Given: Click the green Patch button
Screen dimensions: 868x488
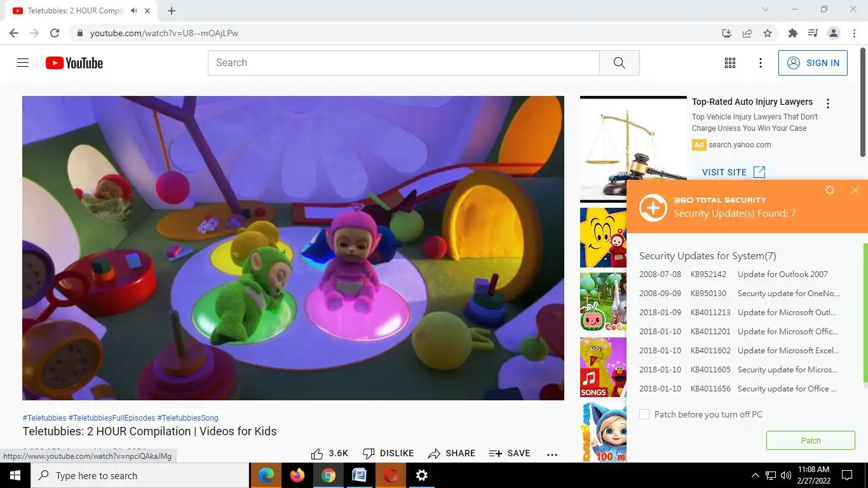Looking at the screenshot, I should pyautogui.click(x=810, y=440).
